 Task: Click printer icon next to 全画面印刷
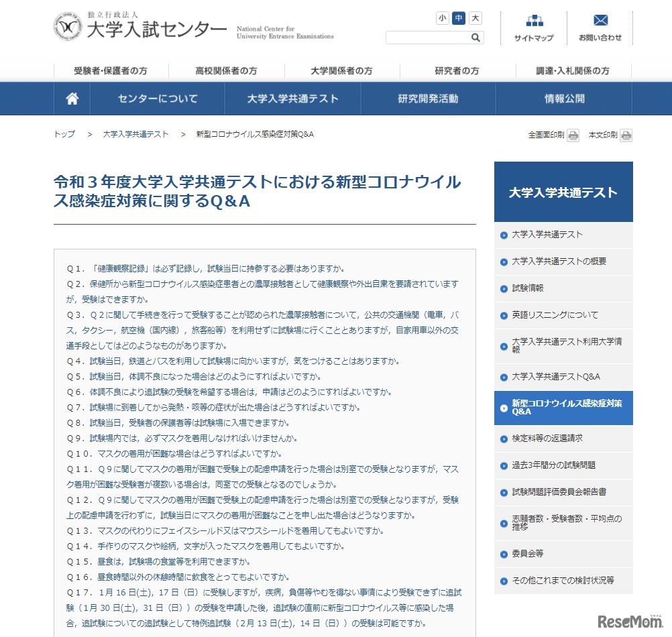pos(573,135)
